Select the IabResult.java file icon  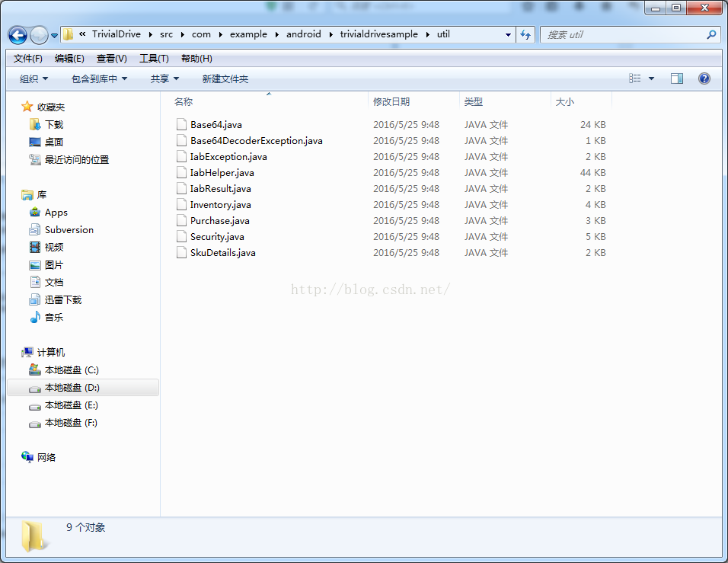coord(181,189)
